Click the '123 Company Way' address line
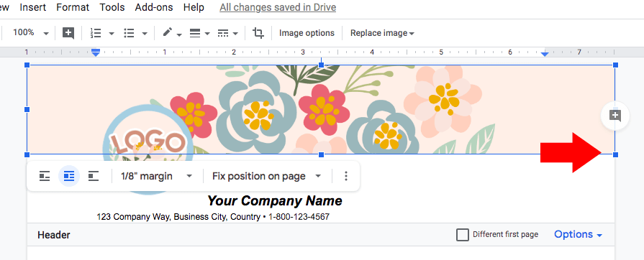 [x=213, y=216]
